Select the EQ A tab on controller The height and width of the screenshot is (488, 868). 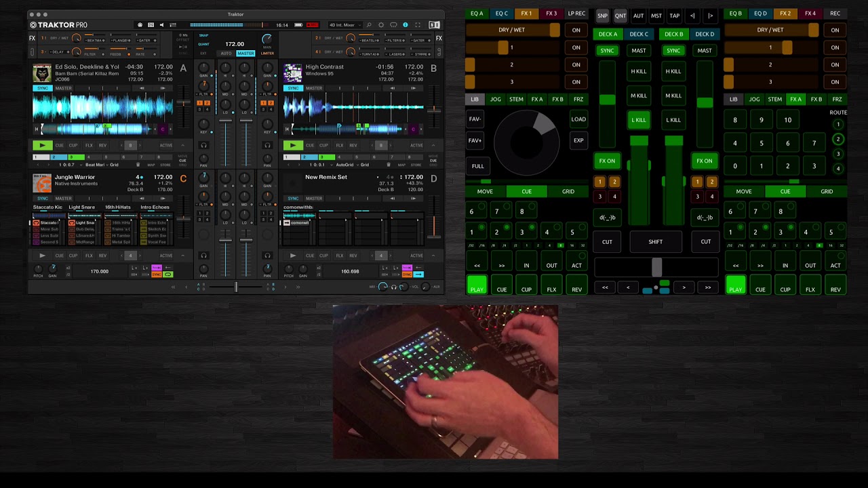pos(477,14)
